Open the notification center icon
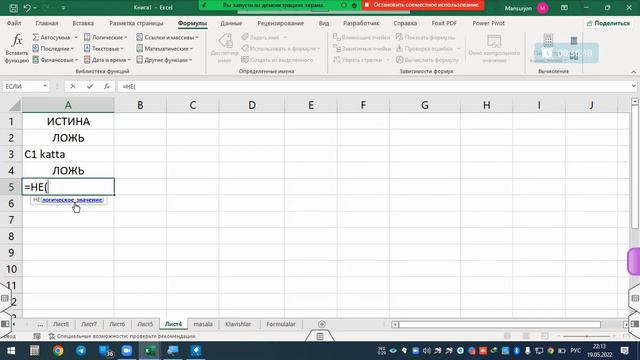The height and width of the screenshot is (360, 640). [624, 351]
